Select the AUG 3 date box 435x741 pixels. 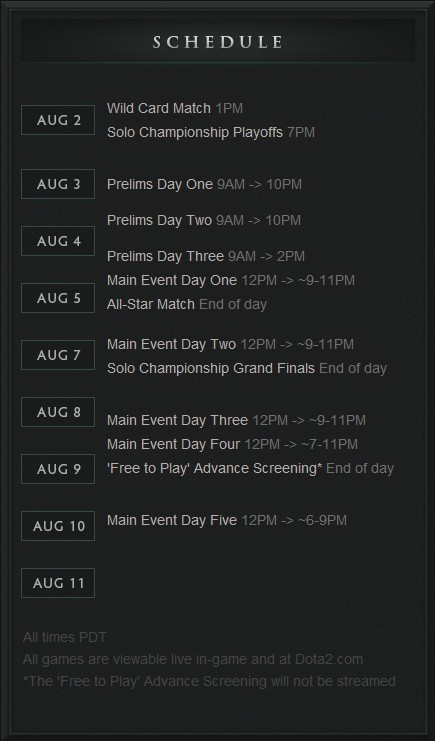click(58, 184)
